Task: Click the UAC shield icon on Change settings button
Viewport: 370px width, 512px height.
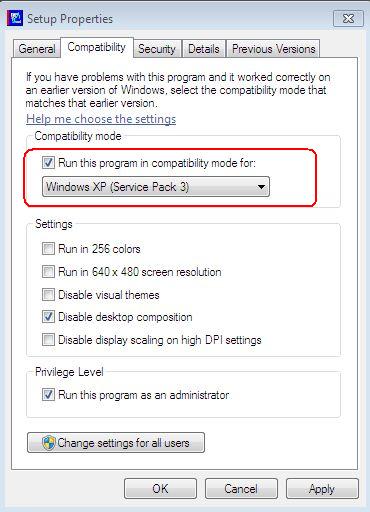Action: pyautogui.click(x=49, y=443)
